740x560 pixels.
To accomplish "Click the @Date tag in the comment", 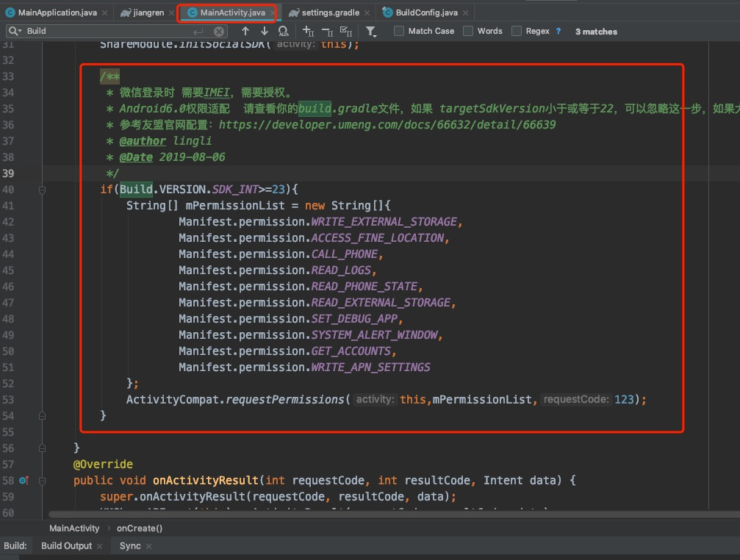I will [136, 157].
